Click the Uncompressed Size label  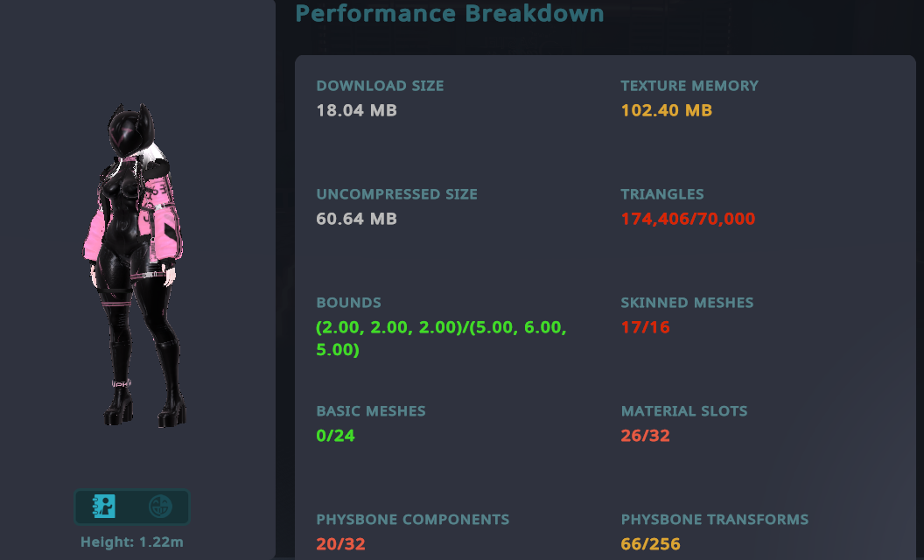click(396, 194)
